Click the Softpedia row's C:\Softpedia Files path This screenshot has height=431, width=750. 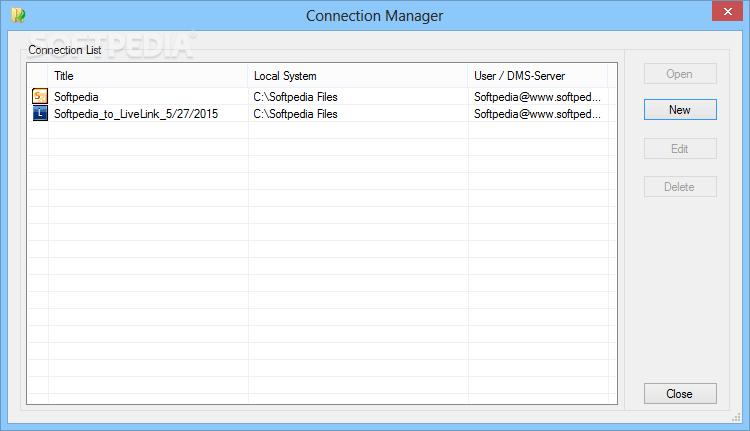pos(295,97)
